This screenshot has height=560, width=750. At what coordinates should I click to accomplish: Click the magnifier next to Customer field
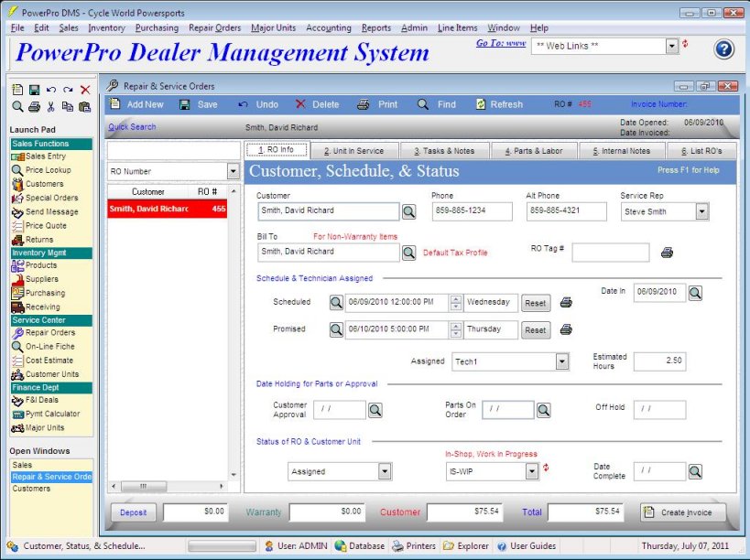point(408,212)
